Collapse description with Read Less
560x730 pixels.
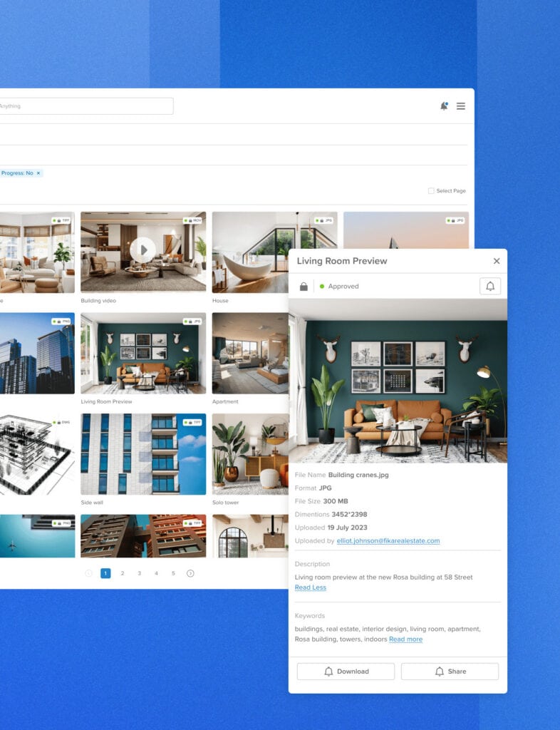click(310, 587)
